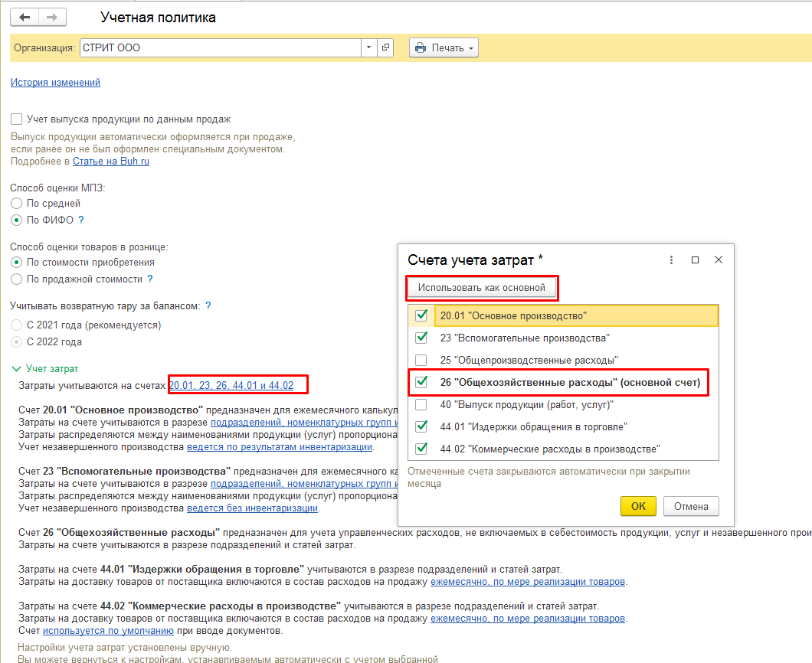This screenshot has width=812, height=663.
Task: Collapse the Учет затрат section
Action: (16, 368)
